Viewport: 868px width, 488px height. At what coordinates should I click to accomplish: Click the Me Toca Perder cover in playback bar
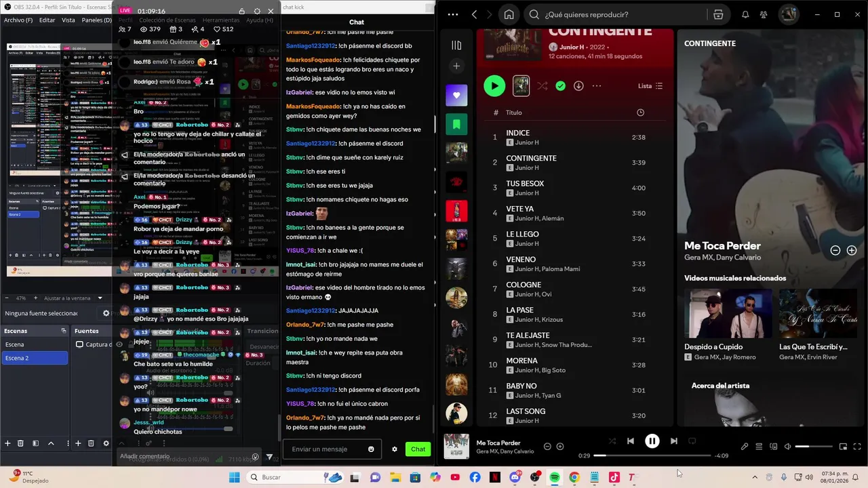(x=456, y=446)
